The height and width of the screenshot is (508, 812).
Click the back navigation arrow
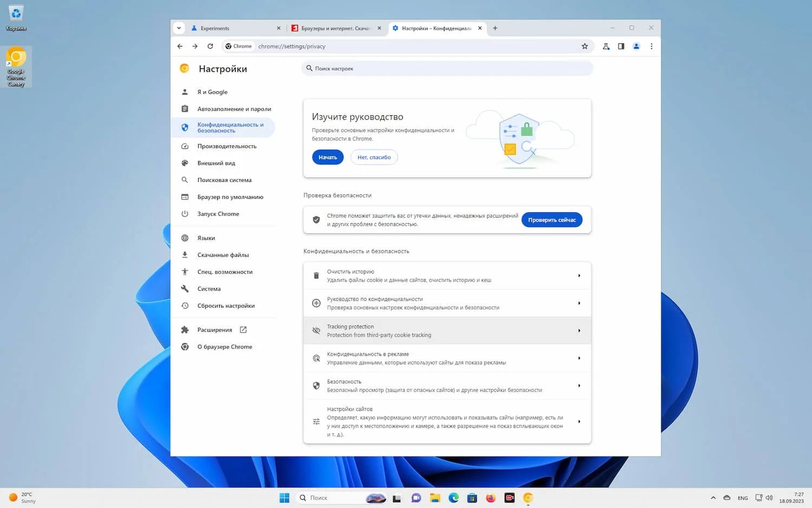pos(180,47)
